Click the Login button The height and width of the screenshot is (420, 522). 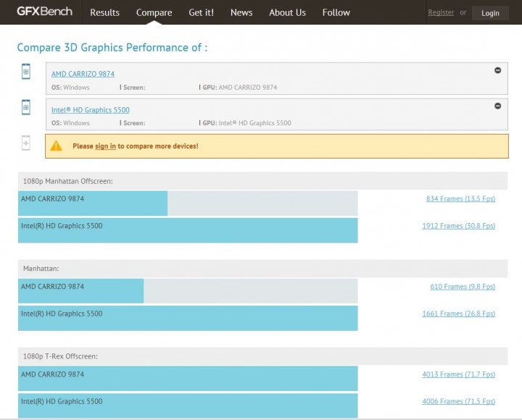tap(490, 13)
